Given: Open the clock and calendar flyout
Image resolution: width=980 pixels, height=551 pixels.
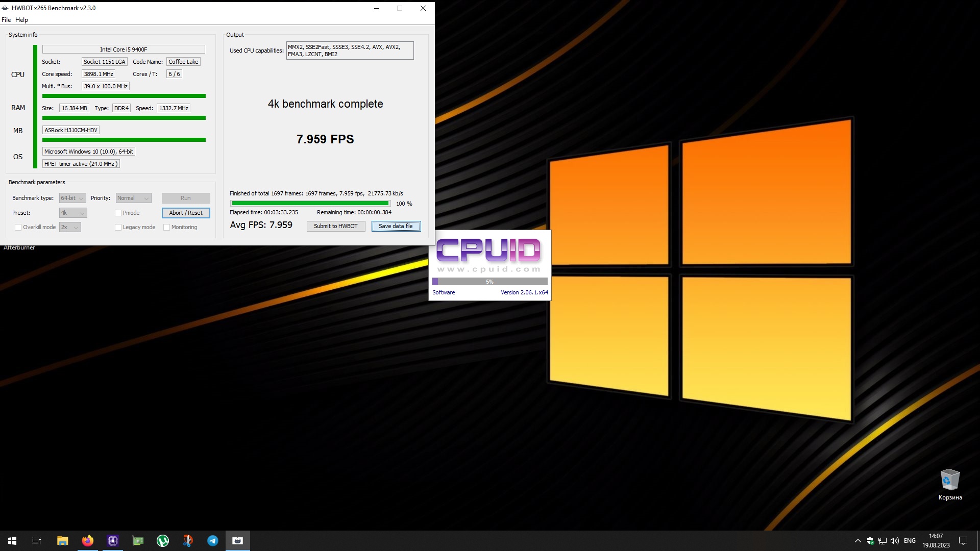Looking at the screenshot, I should tap(936, 541).
